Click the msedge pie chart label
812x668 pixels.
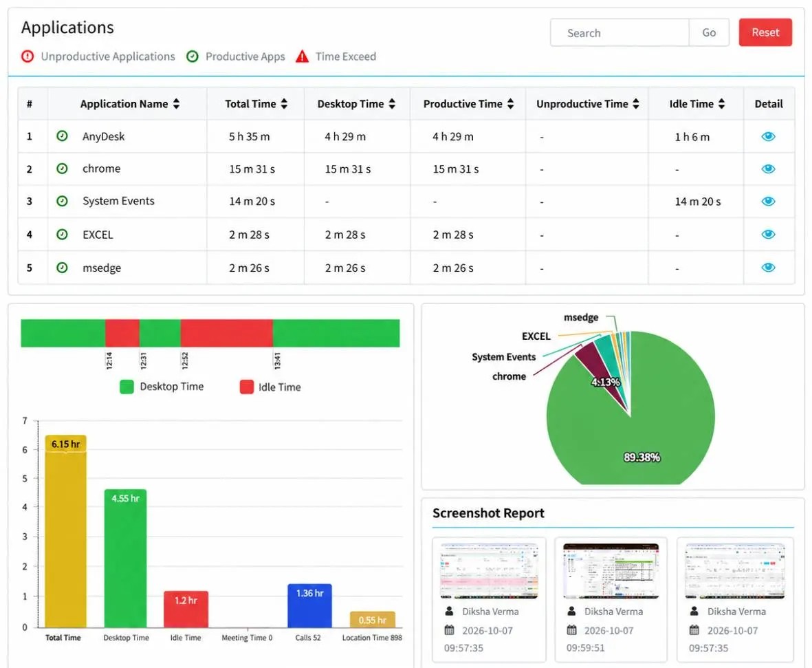581,317
